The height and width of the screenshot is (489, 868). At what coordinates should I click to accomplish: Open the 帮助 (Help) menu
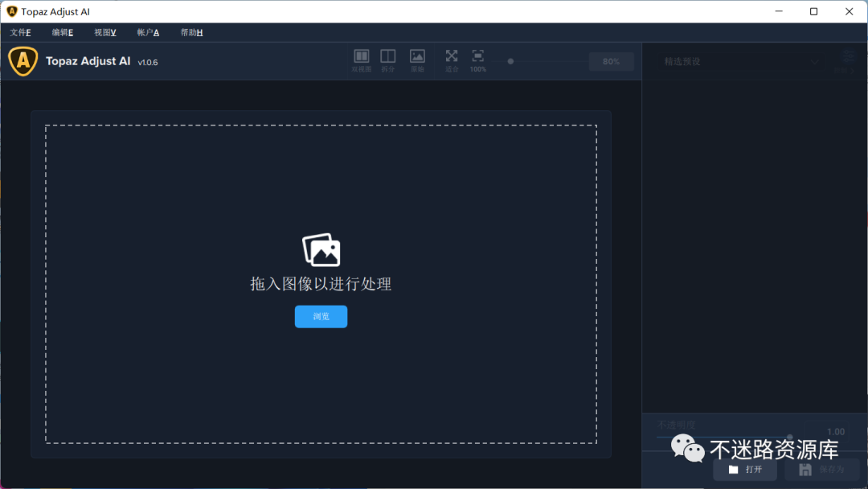pyautogui.click(x=191, y=33)
